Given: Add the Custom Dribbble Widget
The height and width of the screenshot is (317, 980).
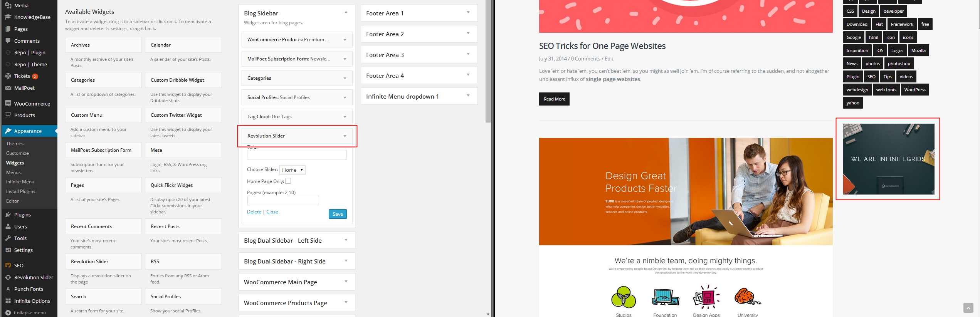Looking at the screenshot, I should coord(183,80).
